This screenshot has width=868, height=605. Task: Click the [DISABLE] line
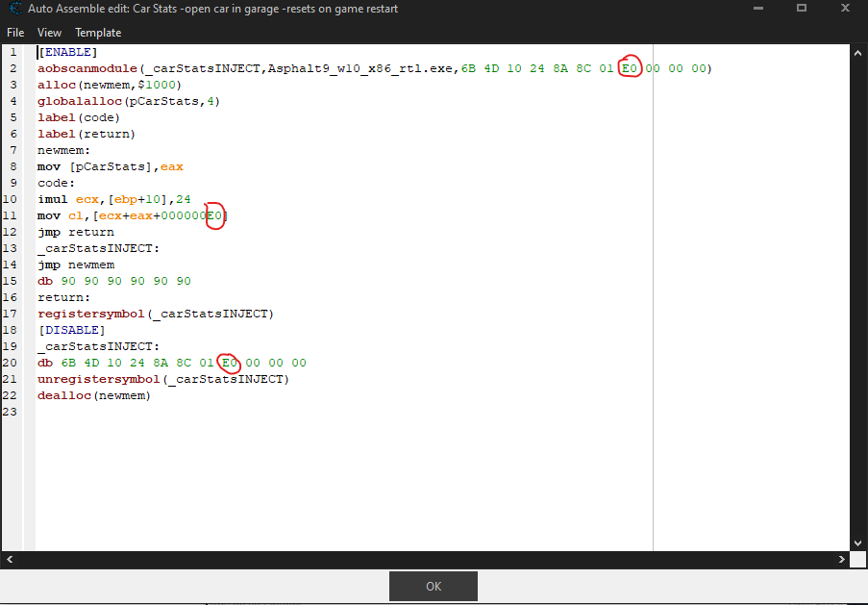[x=71, y=330]
